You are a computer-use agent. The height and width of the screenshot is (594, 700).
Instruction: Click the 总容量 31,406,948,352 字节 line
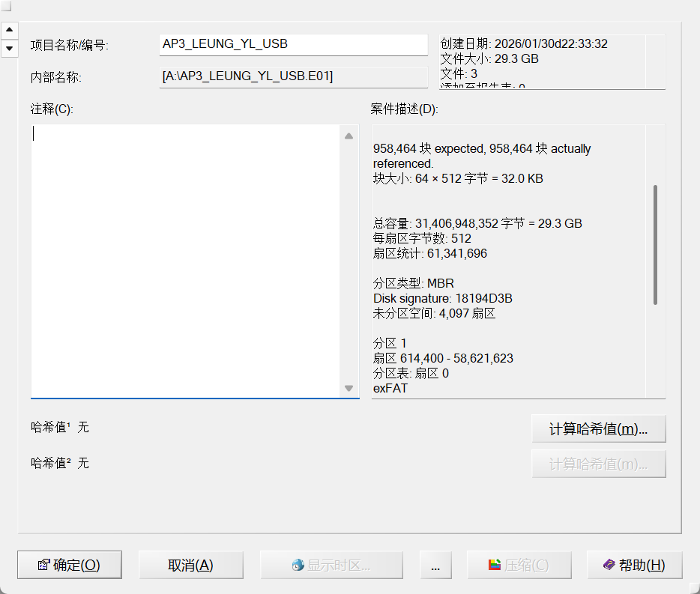pos(477,223)
